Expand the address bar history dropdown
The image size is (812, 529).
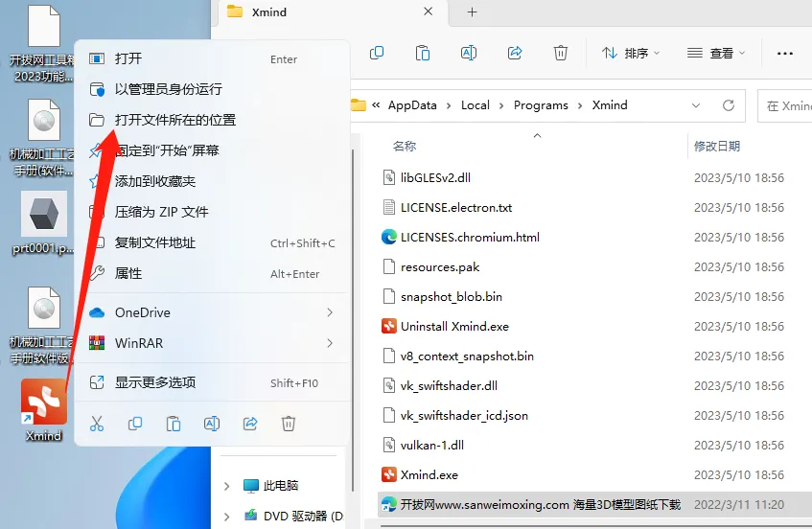[696, 105]
